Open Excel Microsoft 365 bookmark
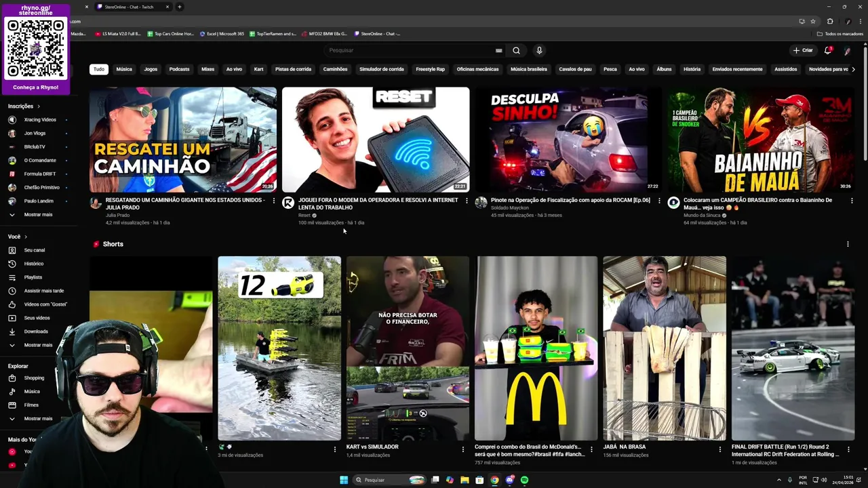868x488 pixels. pos(222,34)
